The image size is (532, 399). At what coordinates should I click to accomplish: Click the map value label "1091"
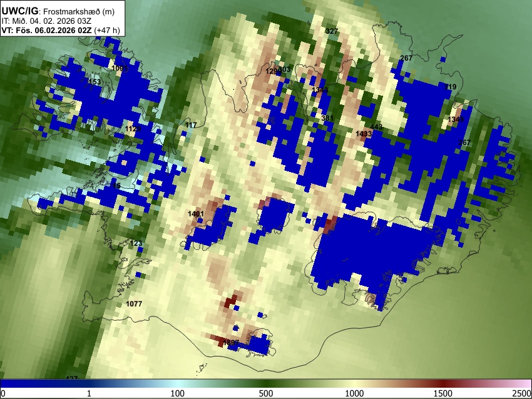click(120, 68)
